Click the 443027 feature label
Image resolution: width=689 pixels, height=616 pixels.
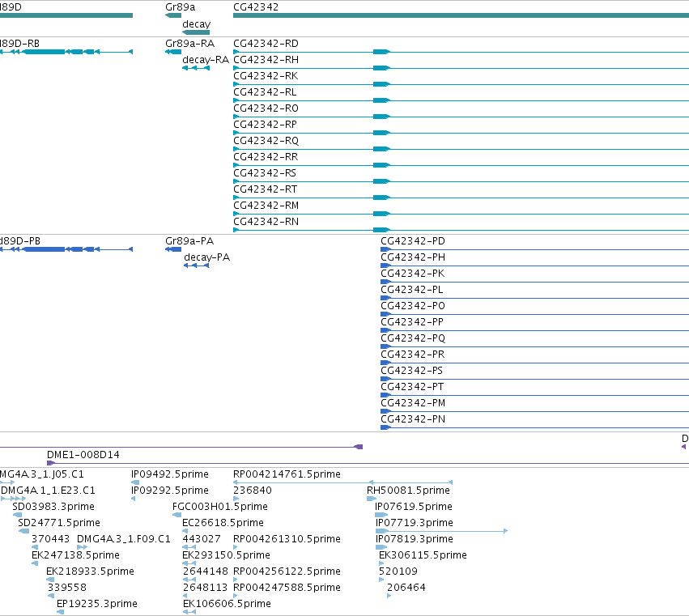click(202, 539)
